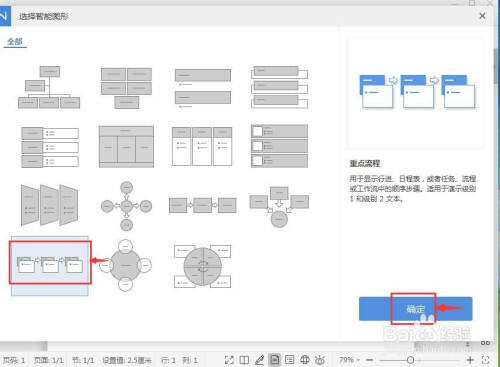
Task: Toggle the eye protection mode icon
Action: (x=320, y=360)
